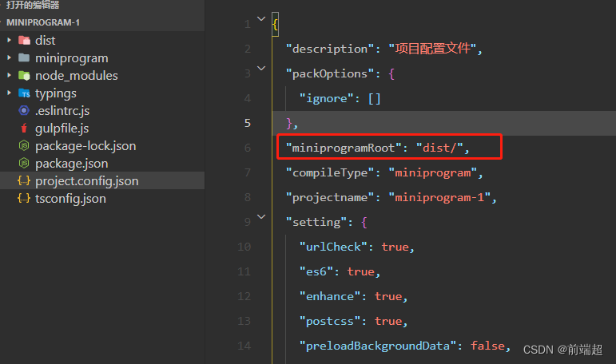This screenshot has width=616, height=364.
Task: Open the dist folder entry
Action: click(46, 40)
